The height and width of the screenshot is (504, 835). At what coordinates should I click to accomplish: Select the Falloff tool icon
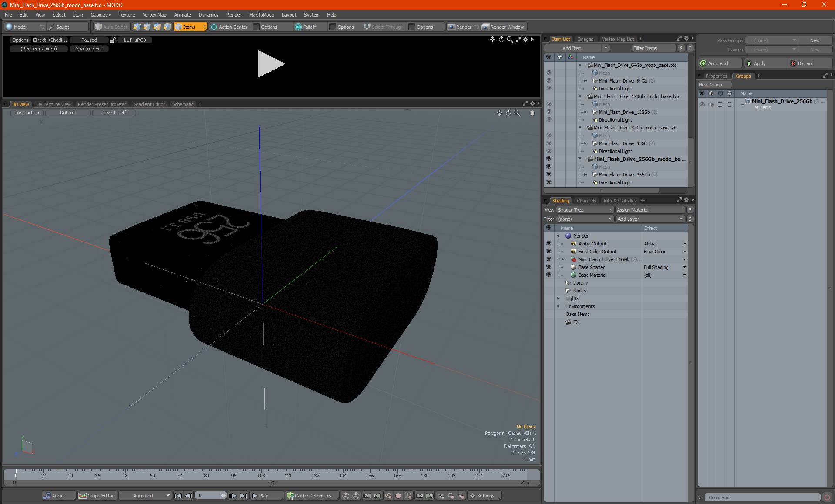click(x=299, y=27)
